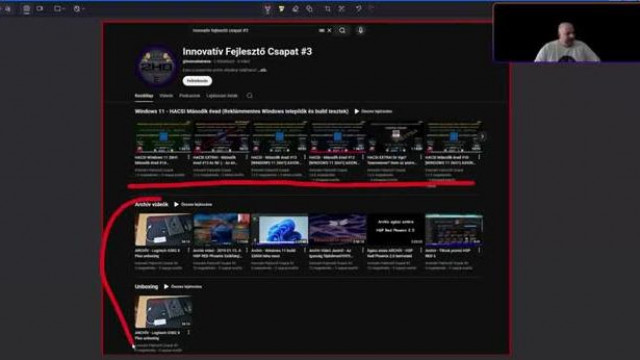Viewport: 640px width, 360px height.
Task: Switch to the Videók tab
Action: pos(166,96)
